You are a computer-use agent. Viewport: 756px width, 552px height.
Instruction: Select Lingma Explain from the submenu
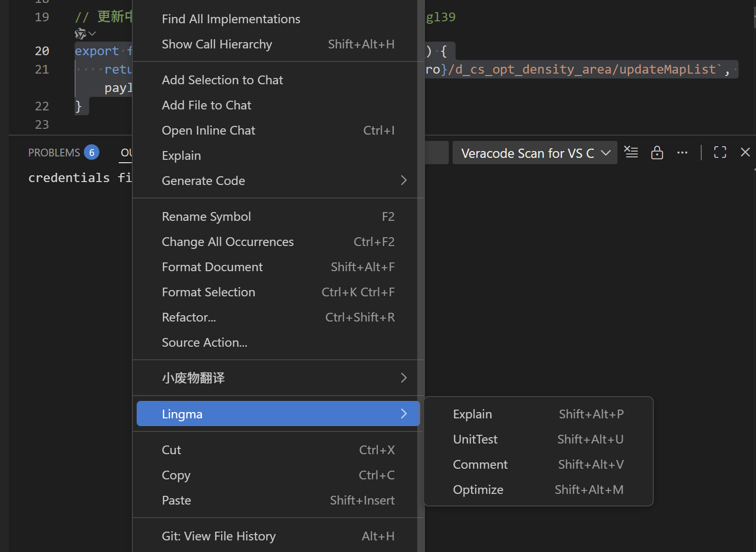click(x=538, y=414)
